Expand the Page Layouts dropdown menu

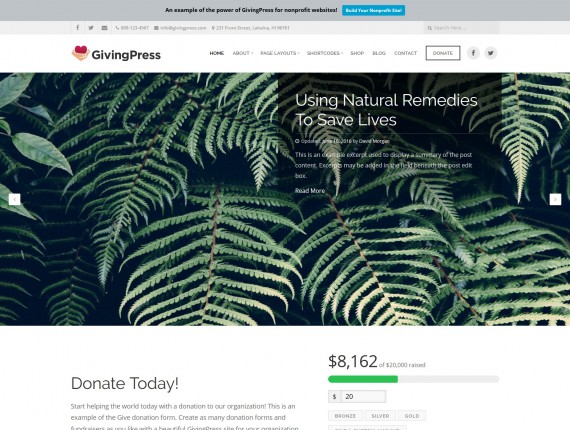[280, 53]
